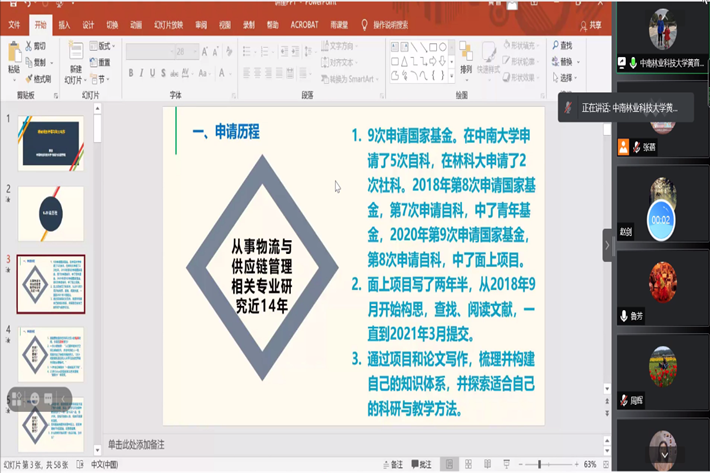Toggle the notes (备注) pane
This screenshot has width=710, height=473.
(392, 465)
